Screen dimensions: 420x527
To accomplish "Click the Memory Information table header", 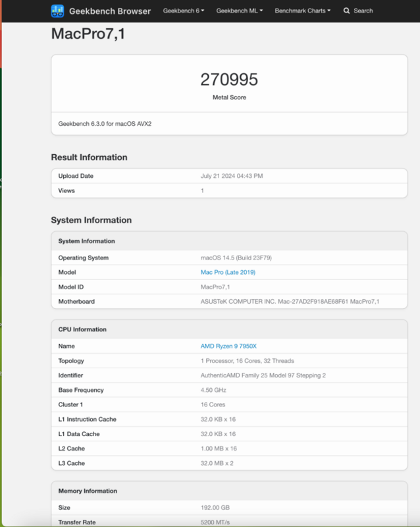I will [x=88, y=491].
